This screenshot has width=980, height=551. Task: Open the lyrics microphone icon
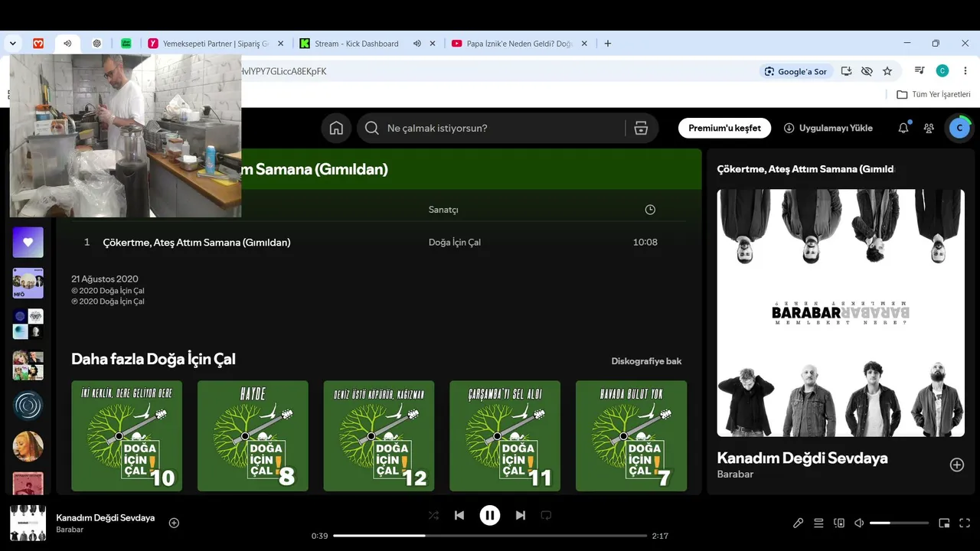[798, 523]
